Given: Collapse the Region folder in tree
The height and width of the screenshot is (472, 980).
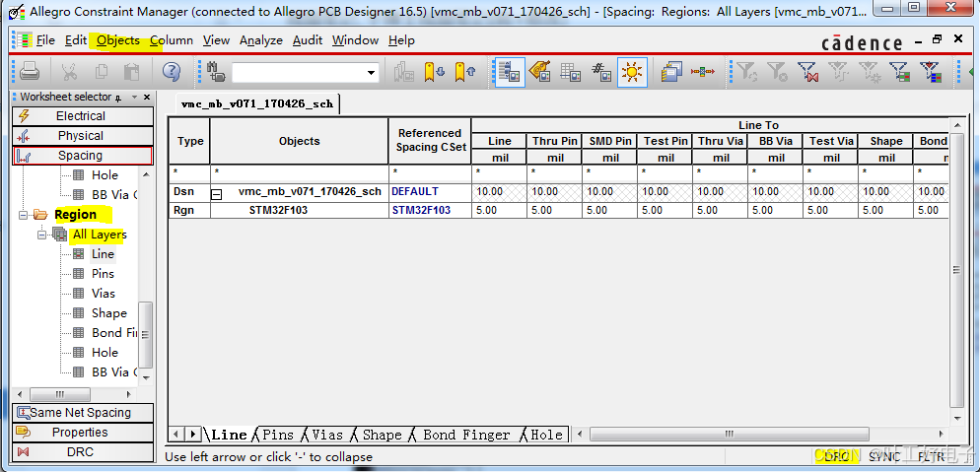Looking at the screenshot, I should tap(23, 215).
